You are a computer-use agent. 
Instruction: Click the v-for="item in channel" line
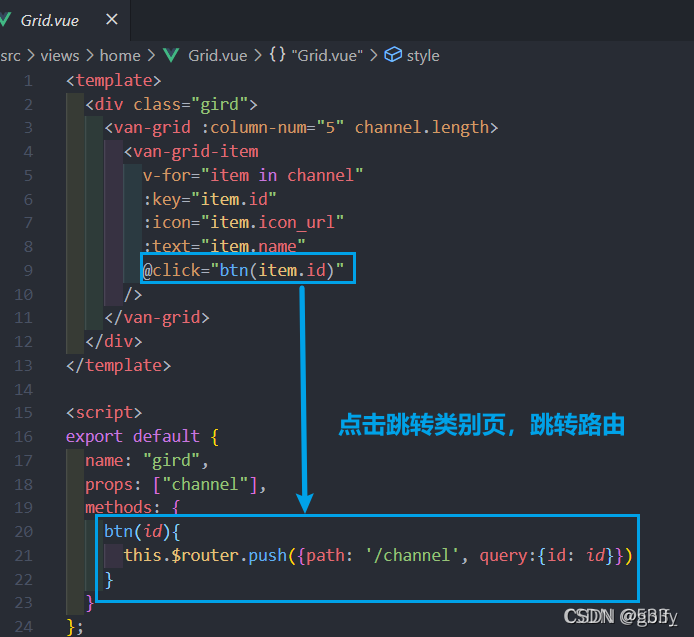pos(253,175)
